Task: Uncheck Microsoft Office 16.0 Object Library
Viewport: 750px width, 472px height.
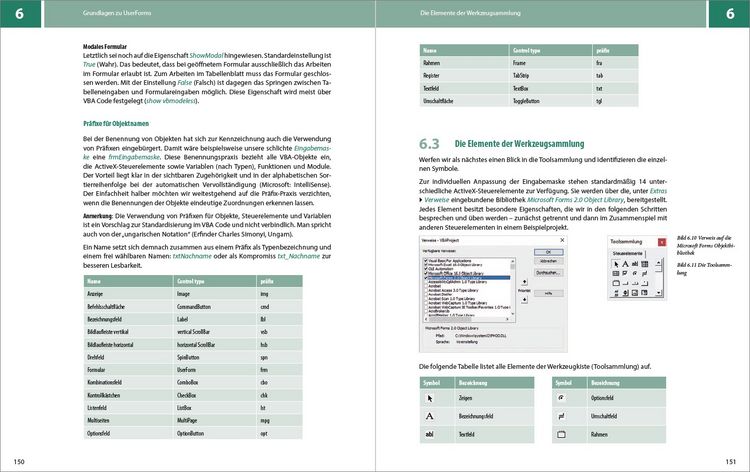Action: coord(426,274)
